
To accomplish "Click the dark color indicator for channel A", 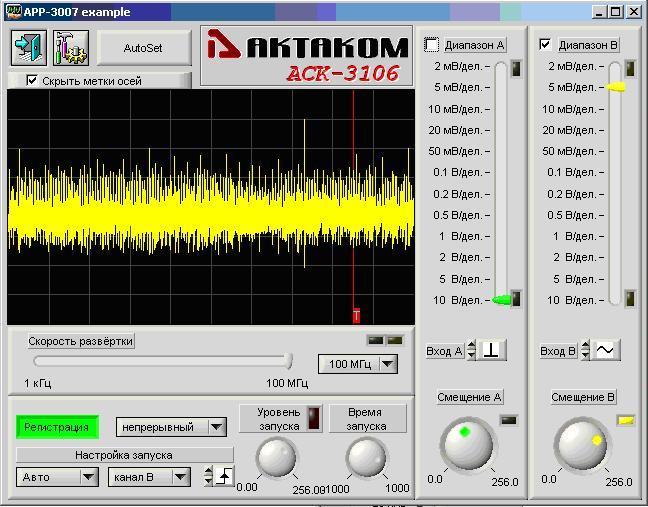I will tap(509, 420).
